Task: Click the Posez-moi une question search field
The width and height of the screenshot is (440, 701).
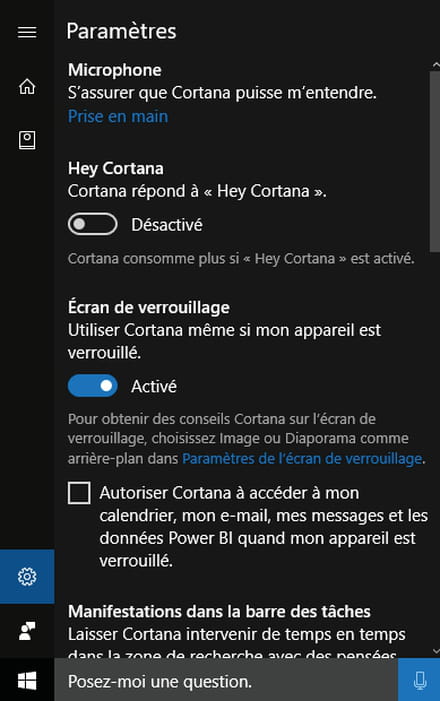Action: (226, 681)
